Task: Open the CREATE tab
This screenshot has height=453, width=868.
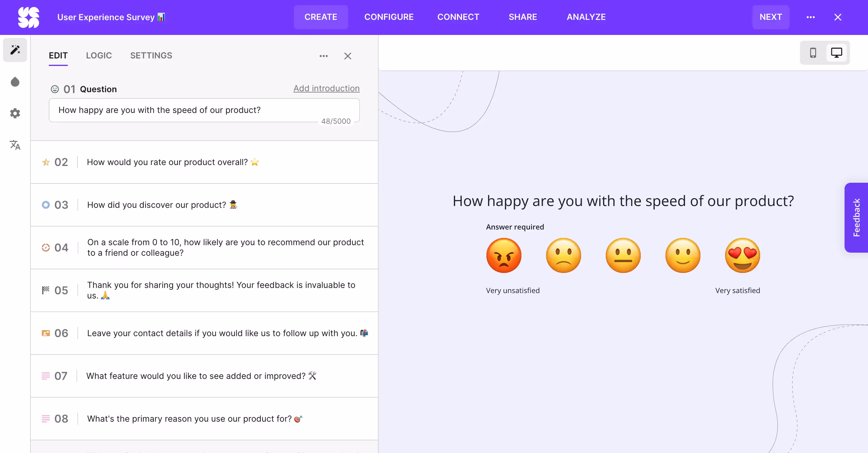Action: pyautogui.click(x=321, y=17)
